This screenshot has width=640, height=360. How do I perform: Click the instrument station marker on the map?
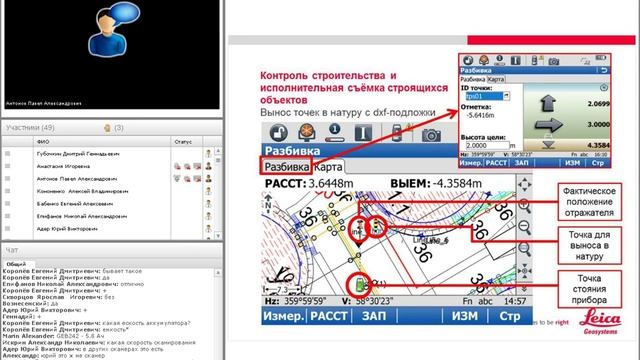coord(360,284)
